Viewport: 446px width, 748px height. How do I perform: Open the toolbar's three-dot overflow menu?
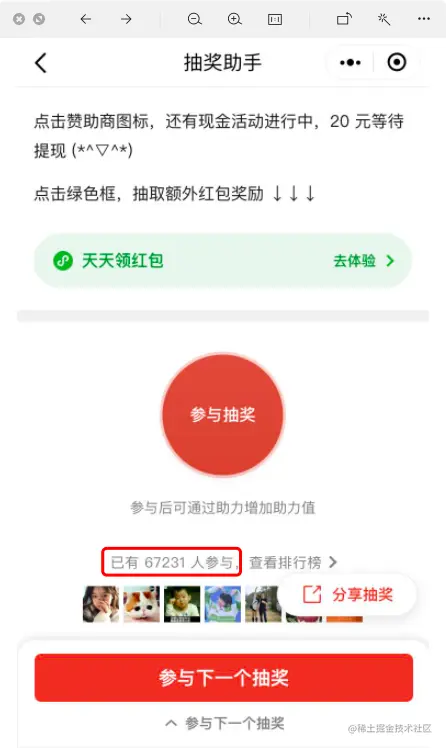[x=424, y=19]
